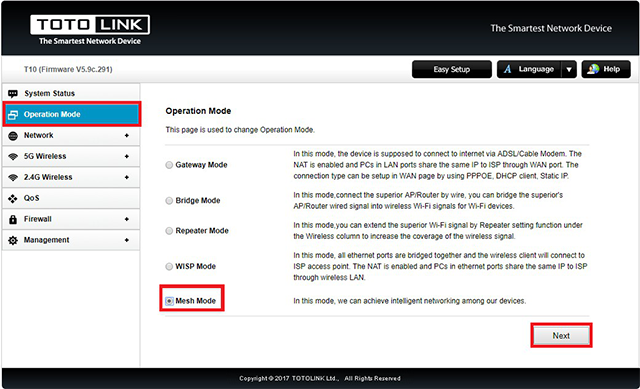Click the Firewall padlock icon
Viewport: 640px width, 389px height.
click(13, 220)
